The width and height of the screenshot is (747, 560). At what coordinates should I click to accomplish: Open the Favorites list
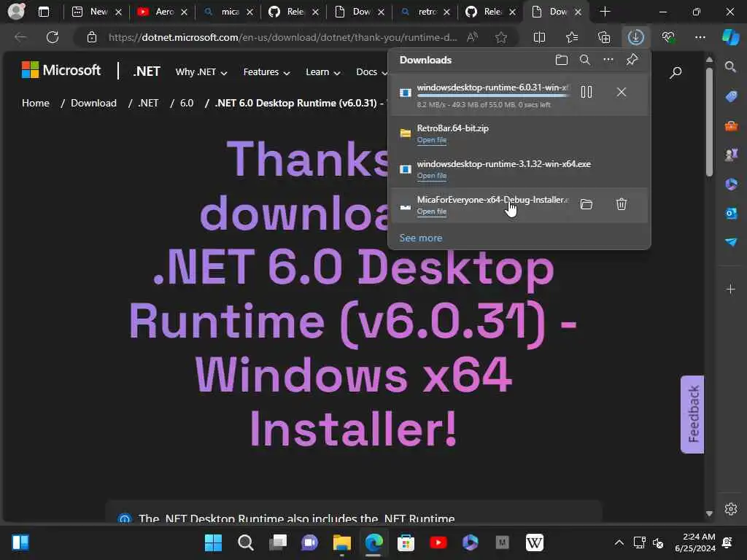572,37
